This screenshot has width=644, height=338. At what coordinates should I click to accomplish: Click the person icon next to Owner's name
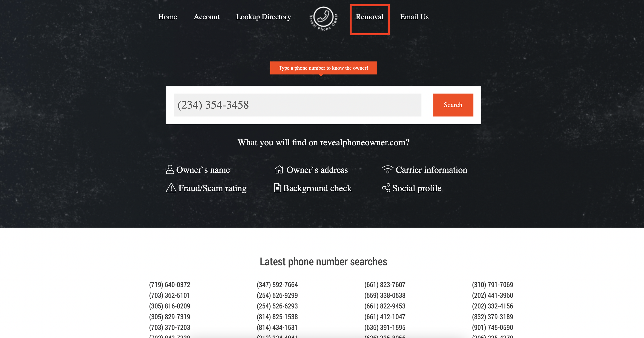pyautogui.click(x=170, y=170)
